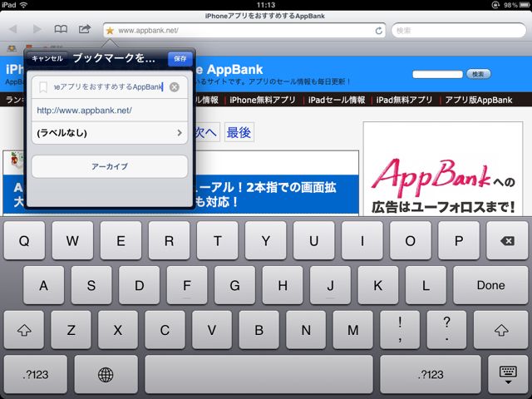Tap the E key
The image size is (532, 399).
[x=121, y=240]
